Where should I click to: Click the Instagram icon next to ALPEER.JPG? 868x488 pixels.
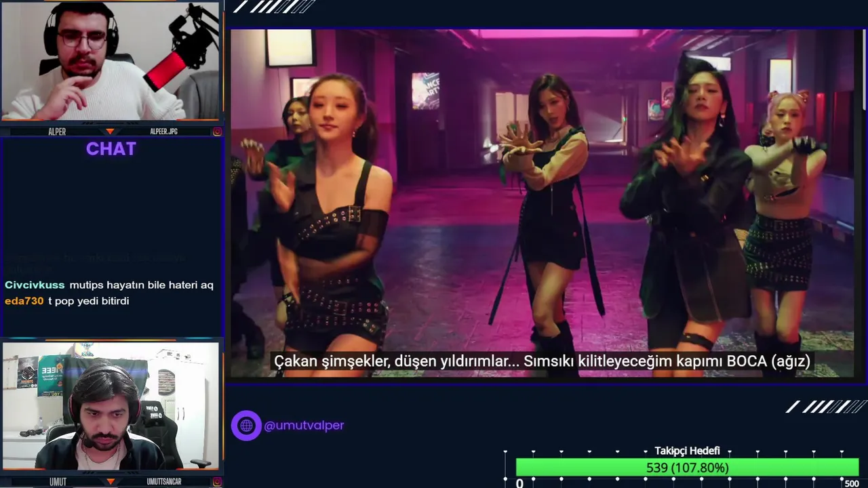pyautogui.click(x=217, y=131)
